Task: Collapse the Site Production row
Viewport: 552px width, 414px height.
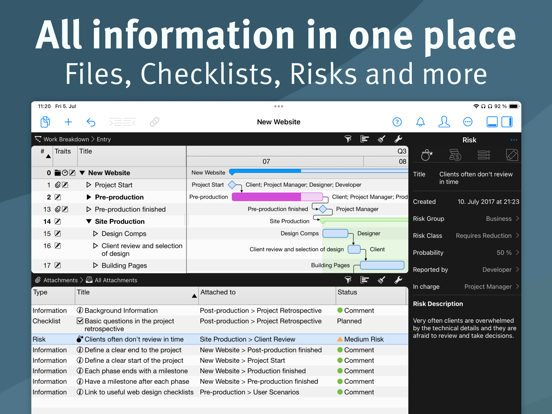Action: (x=89, y=221)
